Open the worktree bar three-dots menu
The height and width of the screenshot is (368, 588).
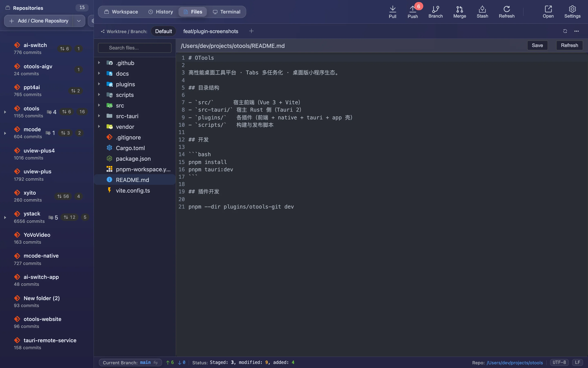tap(576, 31)
